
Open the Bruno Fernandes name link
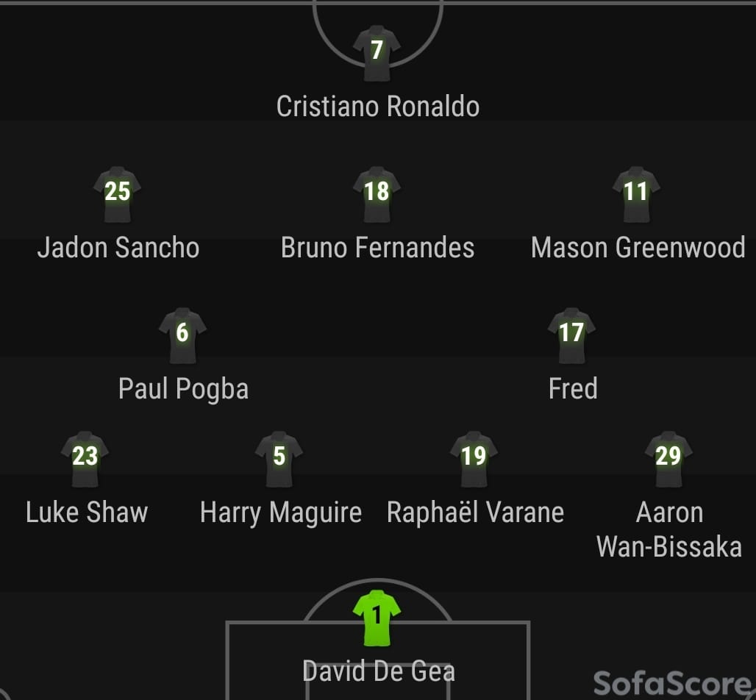tap(377, 248)
